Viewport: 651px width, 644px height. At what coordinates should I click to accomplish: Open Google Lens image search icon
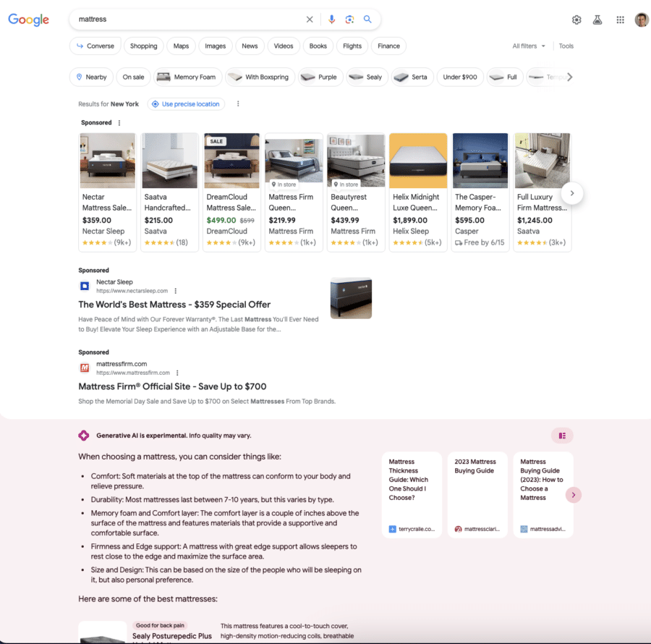point(349,20)
